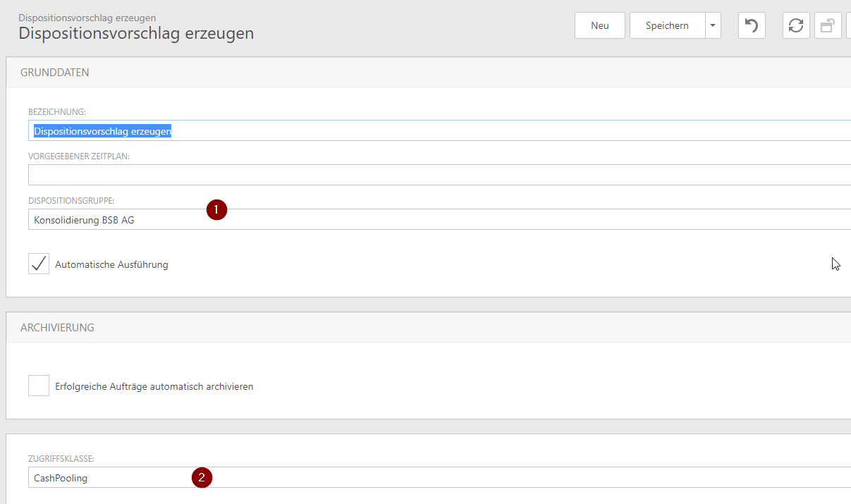Viewport: 851px width, 504px height.
Task: Click the Archivierung section header
Action: (x=58, y=328)
